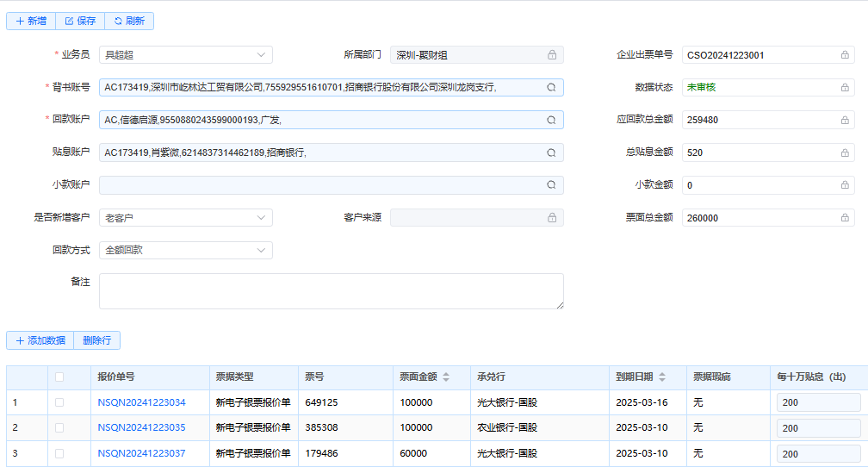The height and width of the screenshot is (467, 868).
Task: Click the 新增 toolbar button
Action: tap(31, 21)
